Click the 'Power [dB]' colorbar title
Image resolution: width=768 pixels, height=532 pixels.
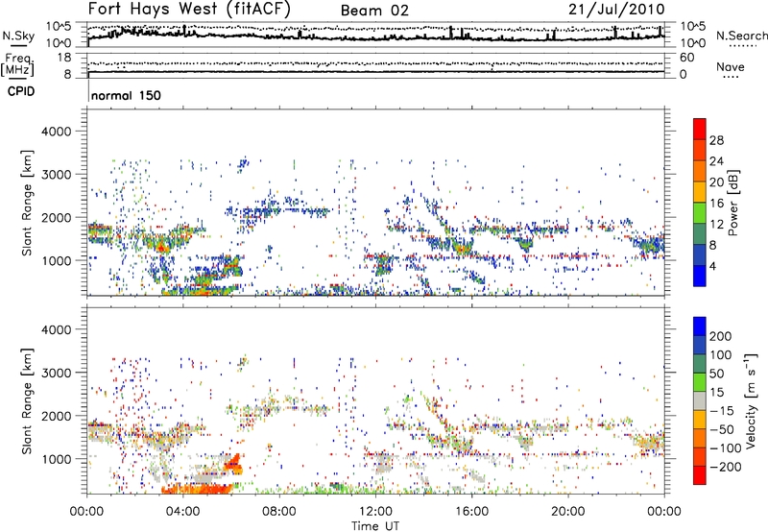pyautogui.click(x=732, y=203)
